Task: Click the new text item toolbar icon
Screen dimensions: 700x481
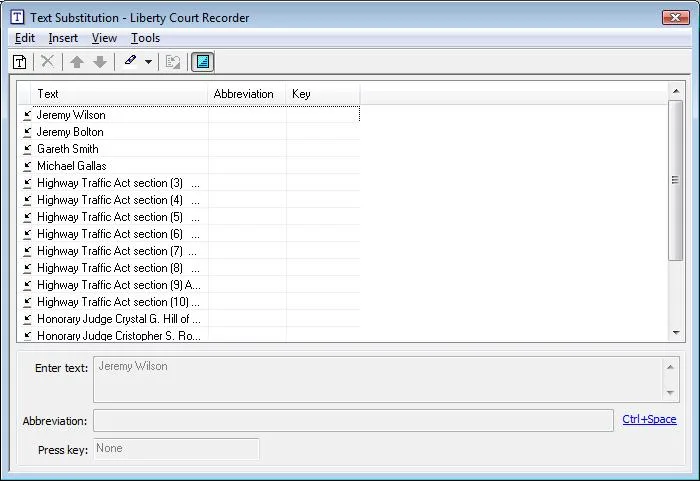Action: click(x=20, y=62)
